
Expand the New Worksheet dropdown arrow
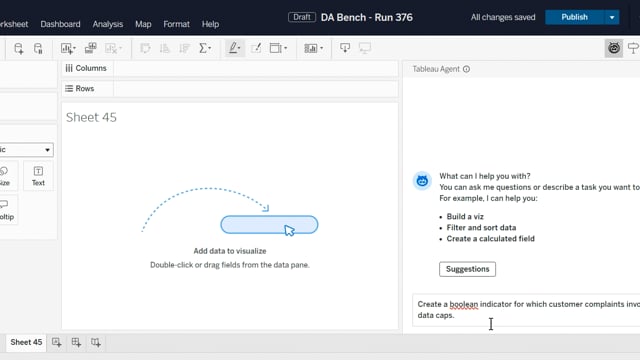point(74,48)
